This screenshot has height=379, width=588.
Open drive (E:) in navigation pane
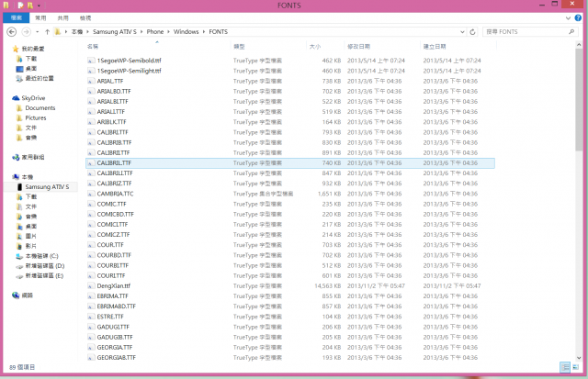pos(44,276)
